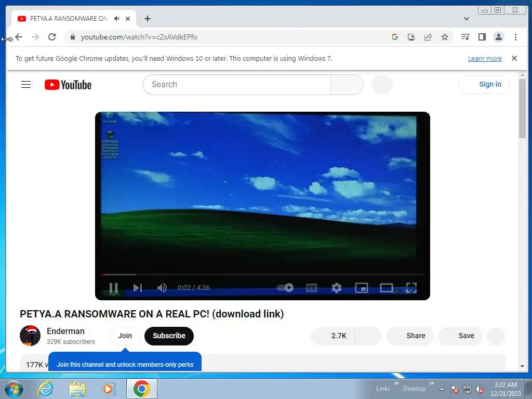Click the lock site info icon
532x399 pixels.
pos(72,37)
